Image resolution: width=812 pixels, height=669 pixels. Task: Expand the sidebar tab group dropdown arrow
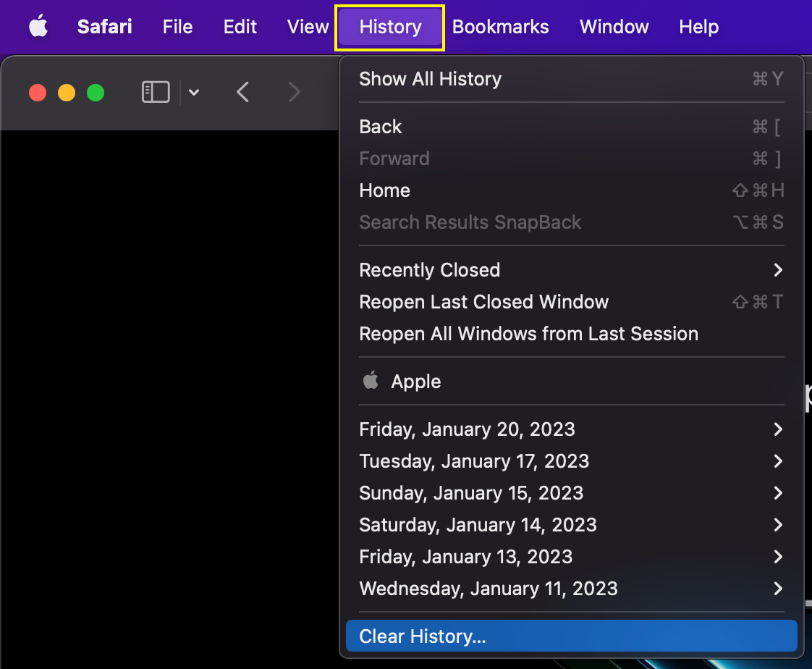(194, 93)
